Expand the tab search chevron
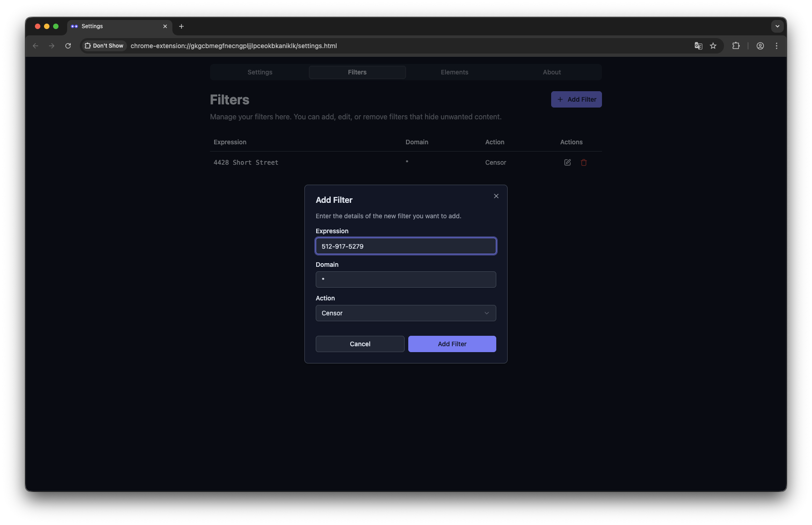Screen dimensions: 812x525 point(777,26)
